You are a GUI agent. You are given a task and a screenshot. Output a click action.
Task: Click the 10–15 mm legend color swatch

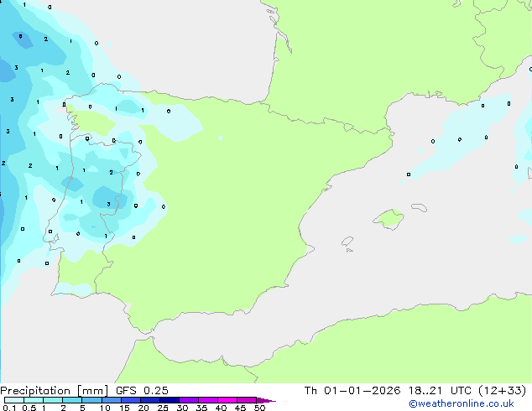point(111,400)
